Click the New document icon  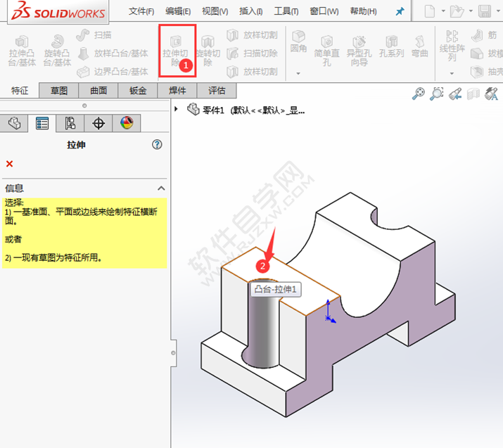(x=430, y=11)
